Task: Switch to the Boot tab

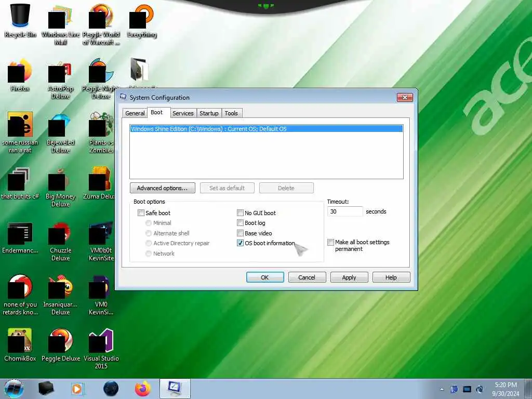Action: pos(157,112)
